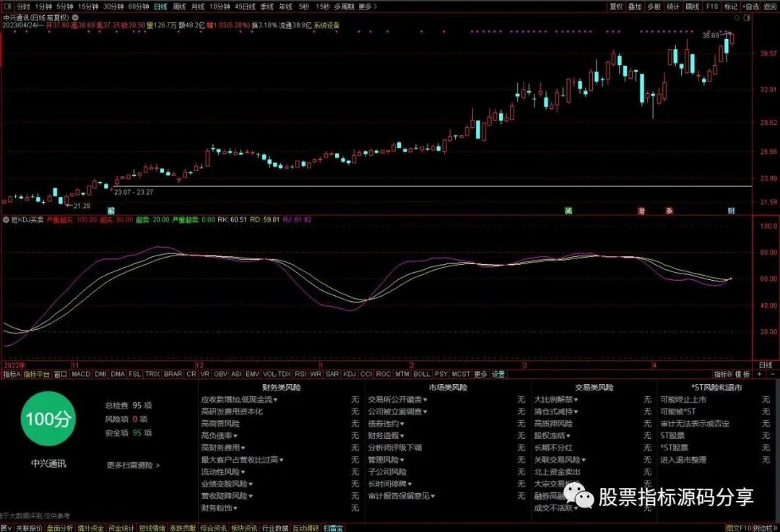Click the 返回 back button
This screenshot has height=532, width=780.
(x=770, y=6)
